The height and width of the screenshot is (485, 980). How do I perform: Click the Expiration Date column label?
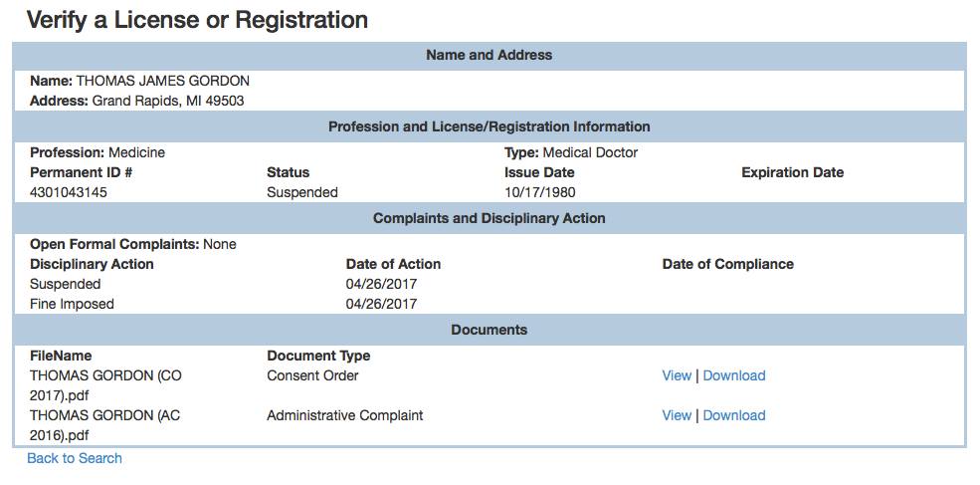tap(793, 172)
